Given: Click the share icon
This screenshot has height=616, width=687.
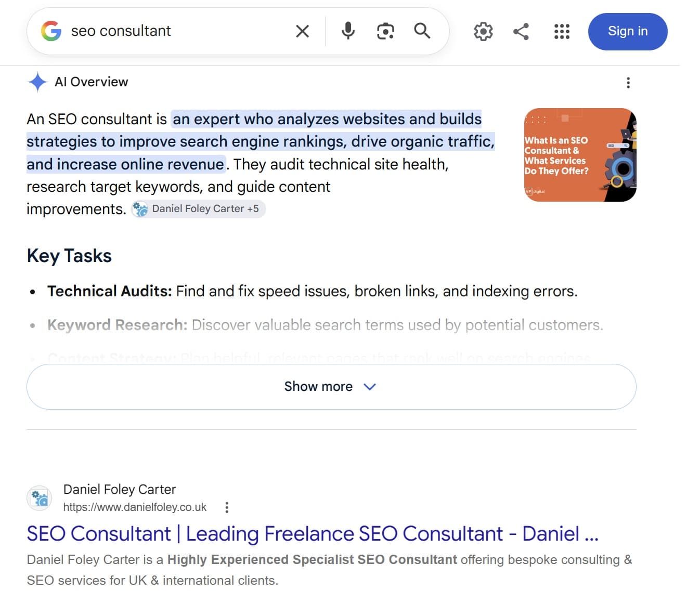Looking at the screenshot, I should 521,31.
